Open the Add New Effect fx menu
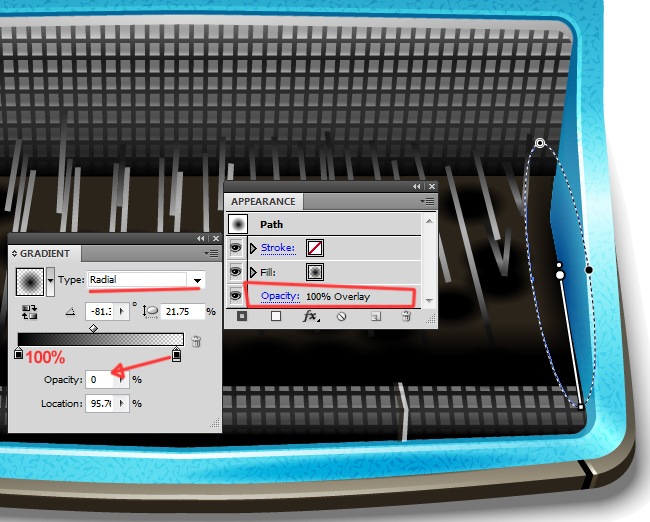The width and height of the screenshot is (650, 522). pos(310,316)
